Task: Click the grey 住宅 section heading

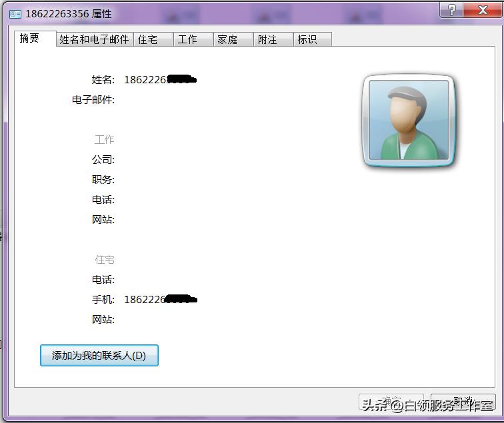Action: click(x=105, y=260)
